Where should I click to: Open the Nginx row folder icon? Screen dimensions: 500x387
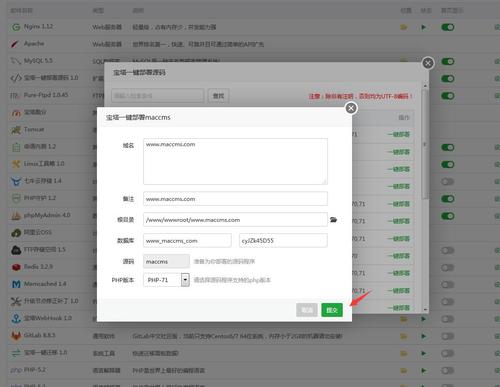(404, 27)
